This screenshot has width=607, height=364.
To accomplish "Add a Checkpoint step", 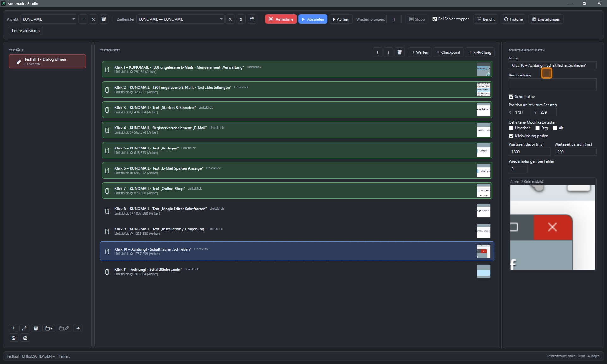I will point(448,52).
